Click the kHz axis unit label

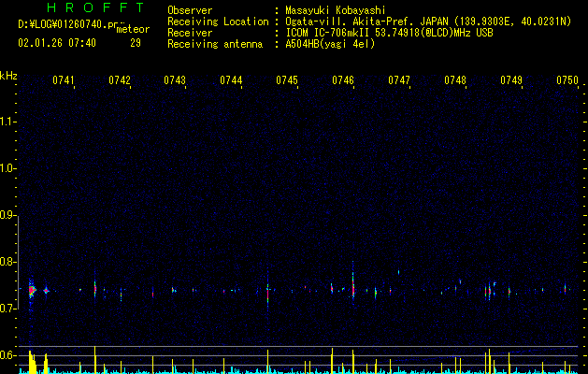[x=8, y=76]
